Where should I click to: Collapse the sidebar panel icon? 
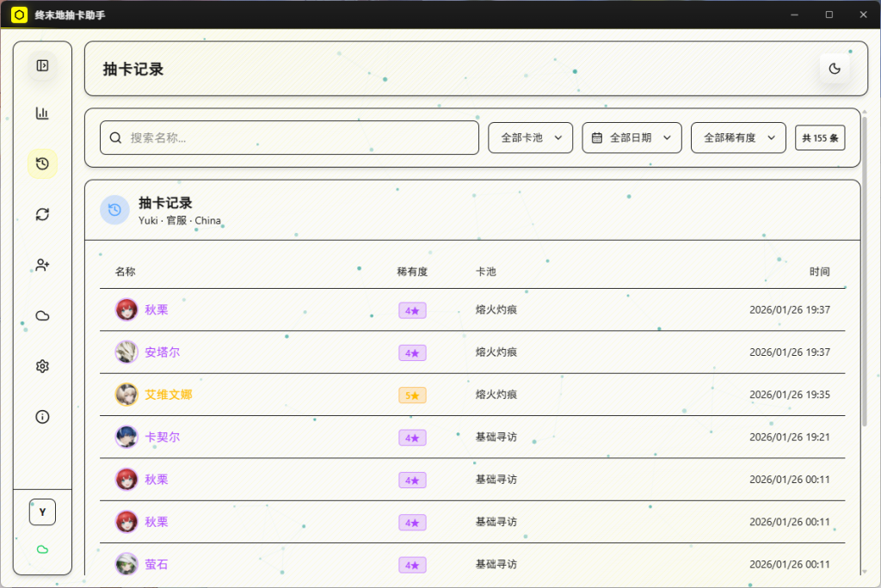42,65
